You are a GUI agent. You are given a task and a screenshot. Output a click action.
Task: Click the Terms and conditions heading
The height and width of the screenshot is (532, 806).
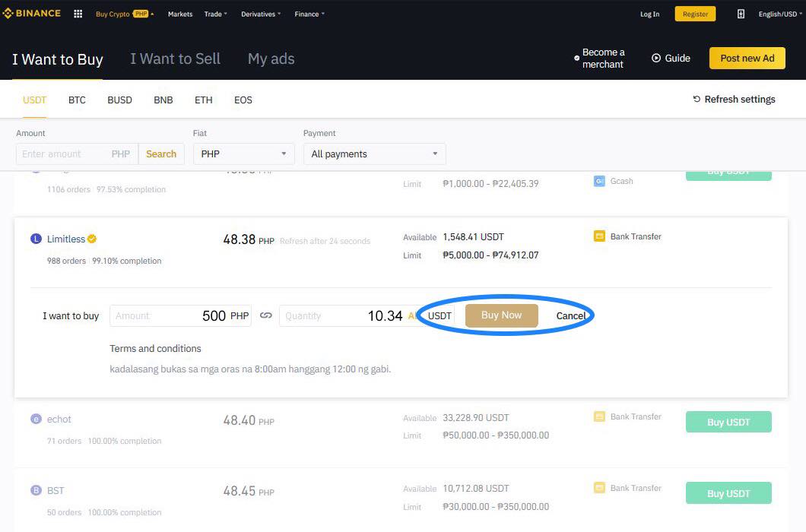155,349
